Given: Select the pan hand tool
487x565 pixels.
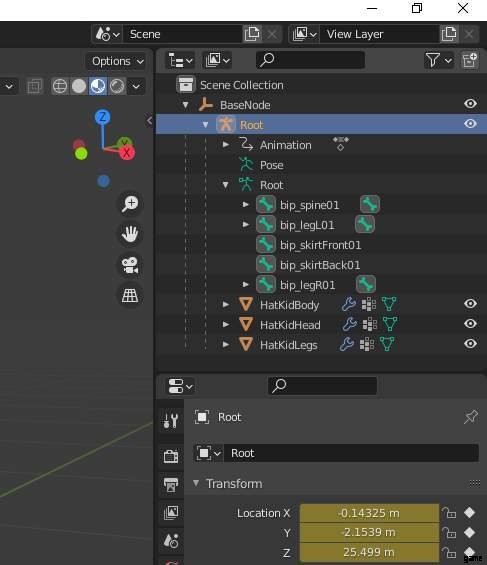Looking at the screenshot, I should [x=130, y=235].
